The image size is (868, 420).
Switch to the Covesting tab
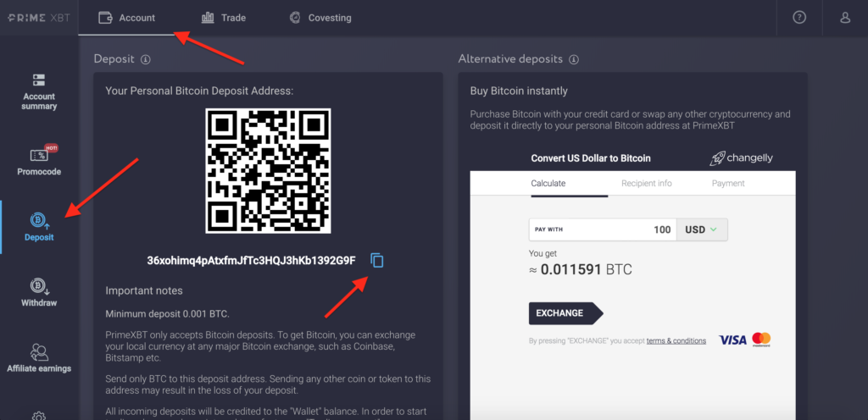pos(320,18)
